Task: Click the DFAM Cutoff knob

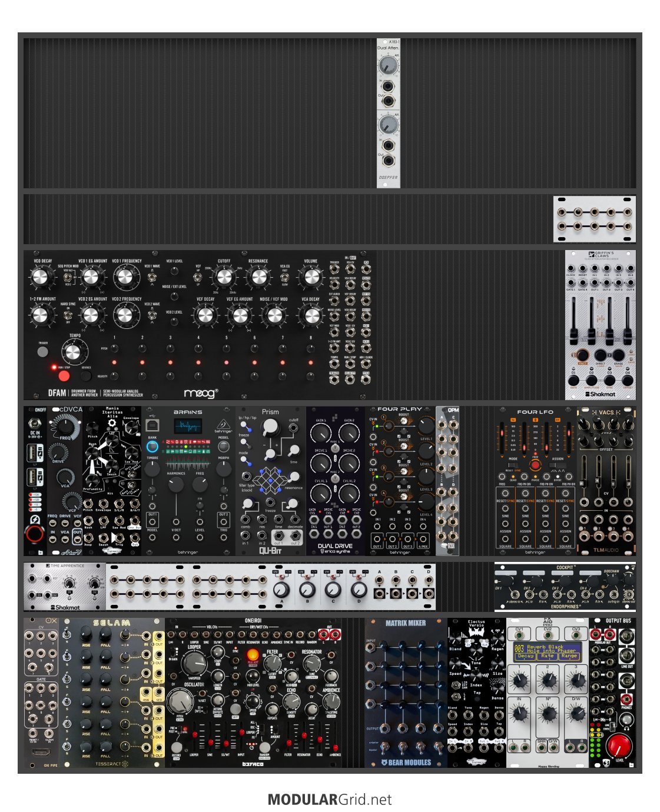Action: pos(224,277)
